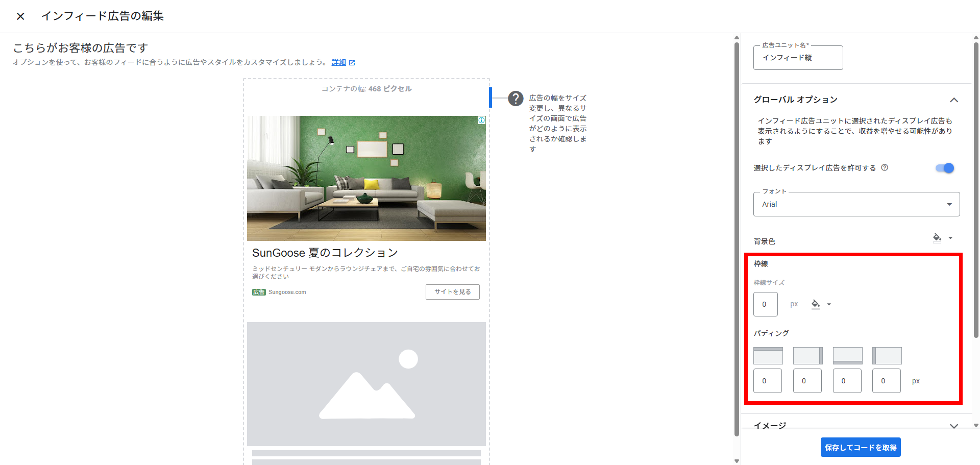The height and width of the screenshot is (465, 980).
Task: Click the external link icon beside 詳細
Action: coord(352,63)
